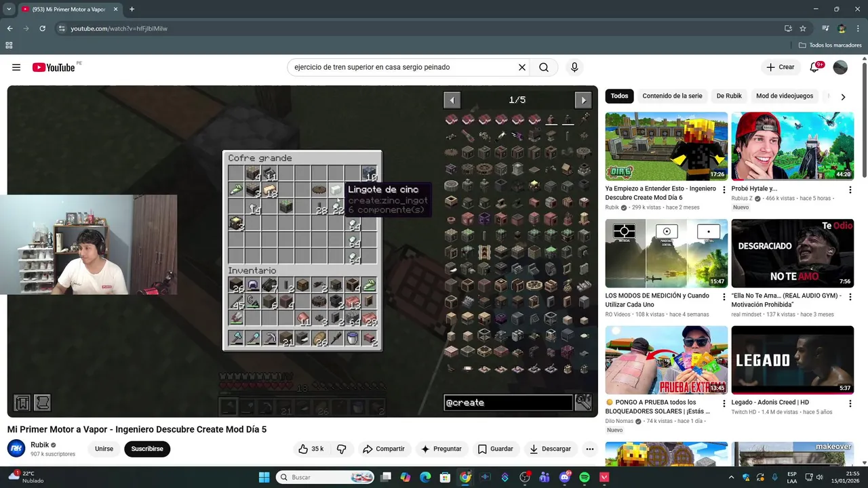Viewport: 868px width, 488px height.
Task: Open 'Todos los marcadores' bookmarks folder
Action: click(x=830, y=45)
